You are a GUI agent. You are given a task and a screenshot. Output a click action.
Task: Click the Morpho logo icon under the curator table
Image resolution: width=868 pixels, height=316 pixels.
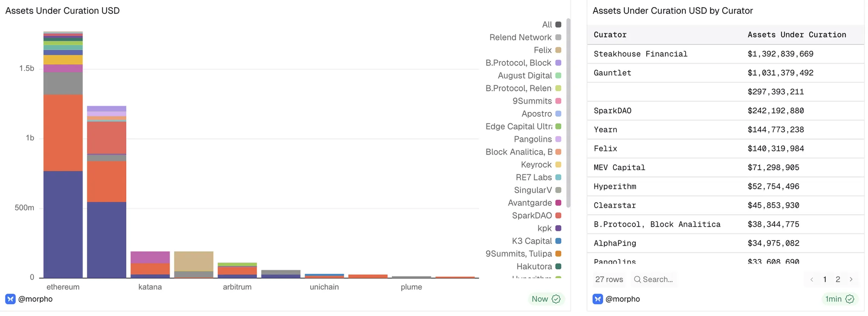tap(598, 299)
